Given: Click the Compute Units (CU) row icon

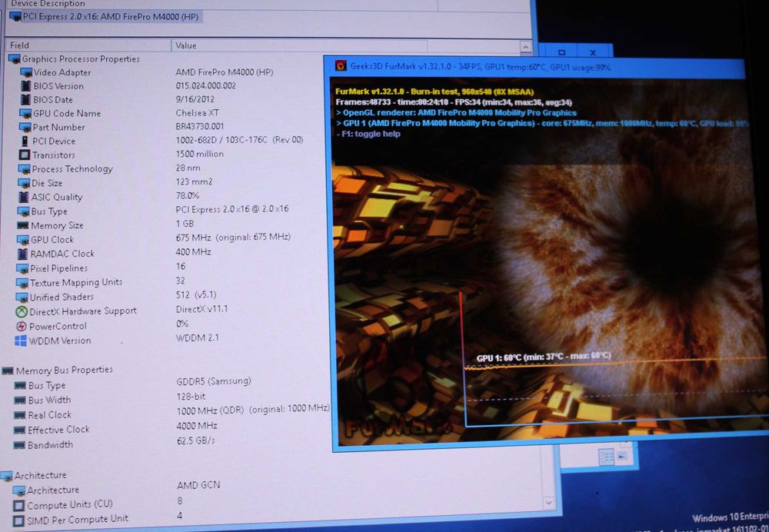Looking at the screenshot, I should click(x=18, y=506).
